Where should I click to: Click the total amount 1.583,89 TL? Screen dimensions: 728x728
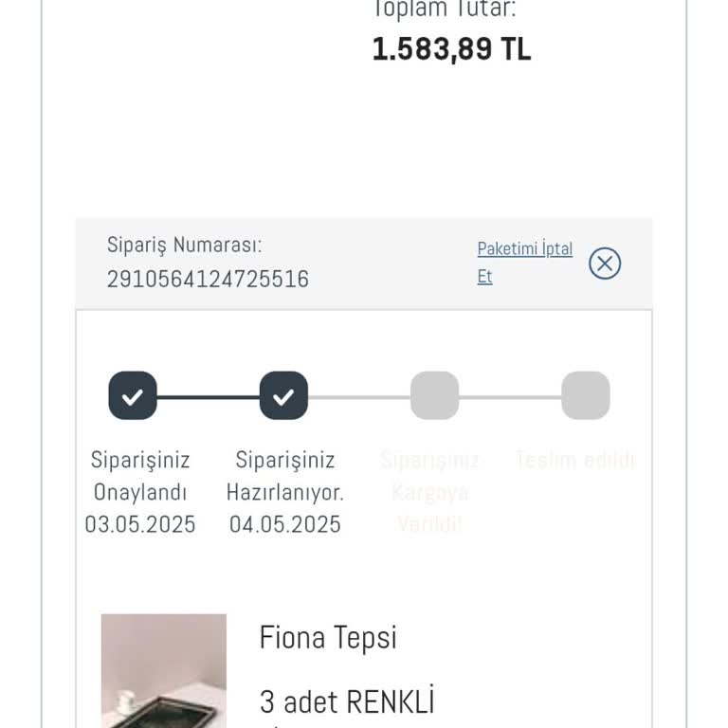tap(451, 48)
